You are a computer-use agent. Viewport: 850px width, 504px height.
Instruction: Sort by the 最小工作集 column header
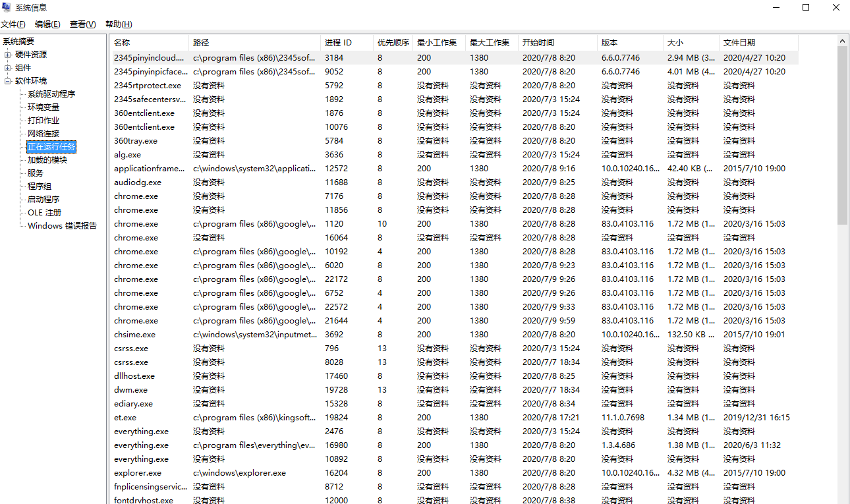pyautogui.click(x=439, y=42)
